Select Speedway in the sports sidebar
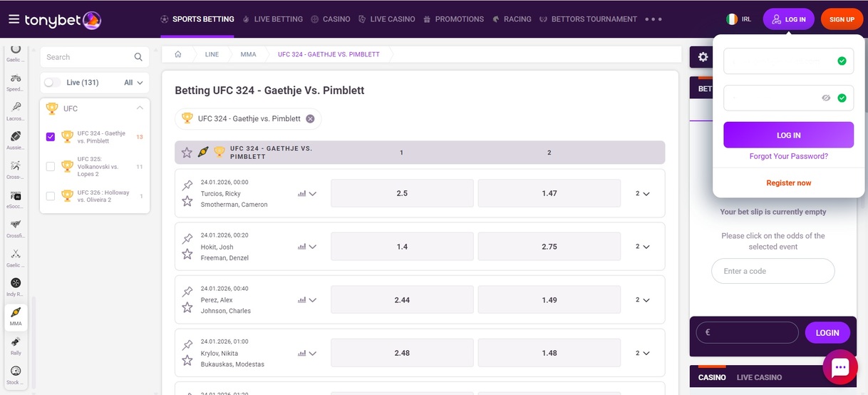Screen dimensions: 868x395 coord(16,83)
